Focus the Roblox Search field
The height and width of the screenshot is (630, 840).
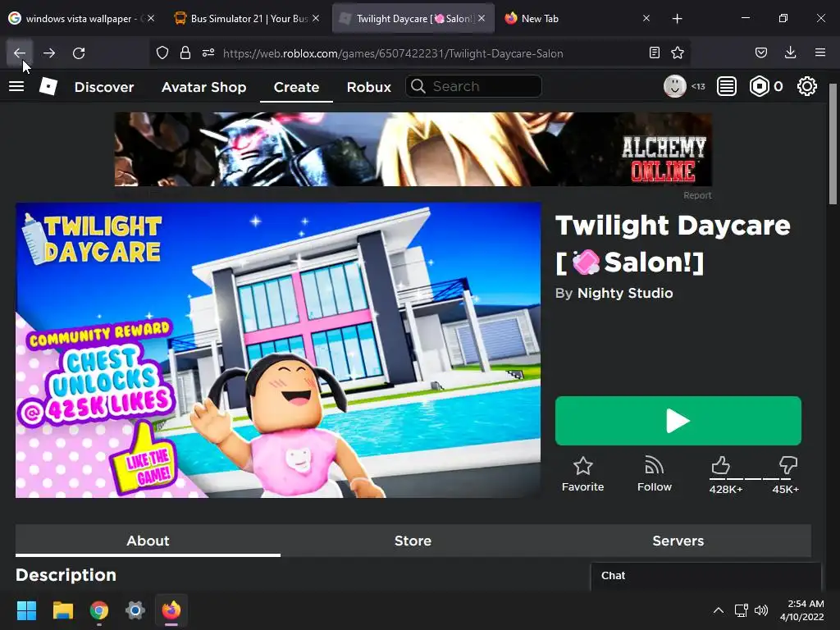(x=473, y=86)
